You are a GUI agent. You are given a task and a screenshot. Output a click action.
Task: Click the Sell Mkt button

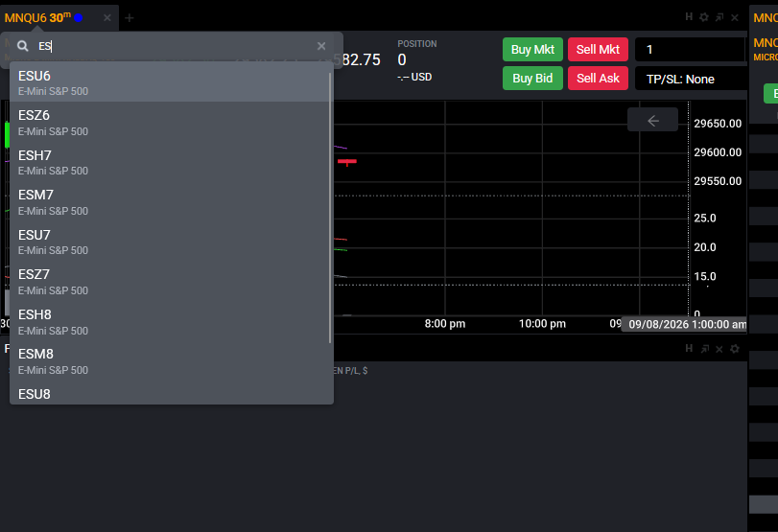(598, 50)
